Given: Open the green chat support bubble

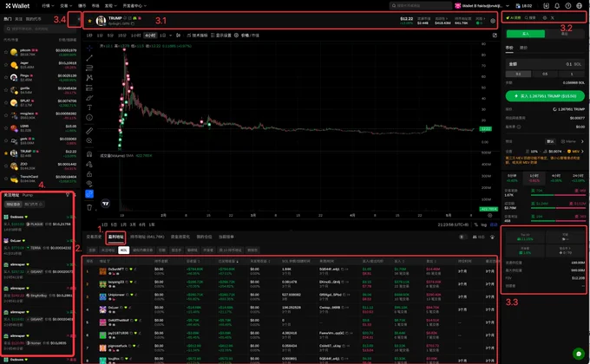Looking at the screenshot, I should point(579,354).
